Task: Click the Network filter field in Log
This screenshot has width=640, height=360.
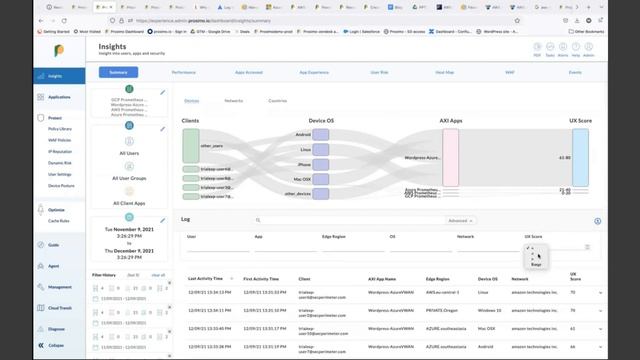Action: pyautogui.click(x=488, y=247)
